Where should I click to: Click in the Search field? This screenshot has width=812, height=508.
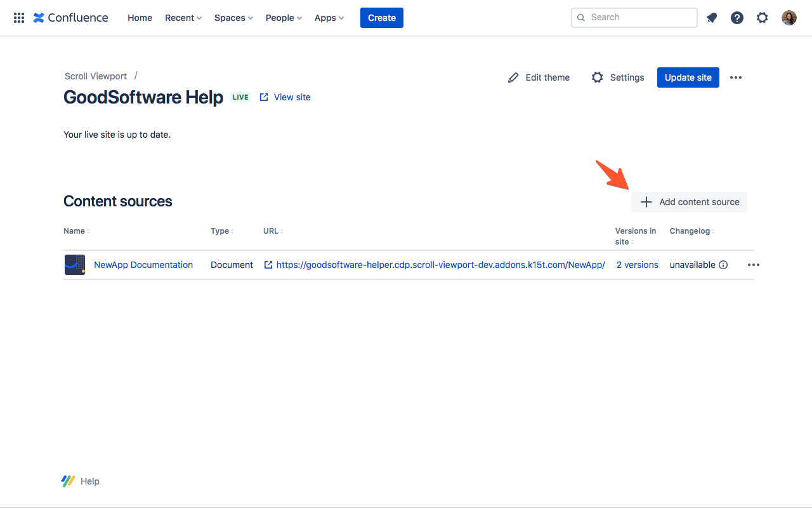(x=639, y=18)
